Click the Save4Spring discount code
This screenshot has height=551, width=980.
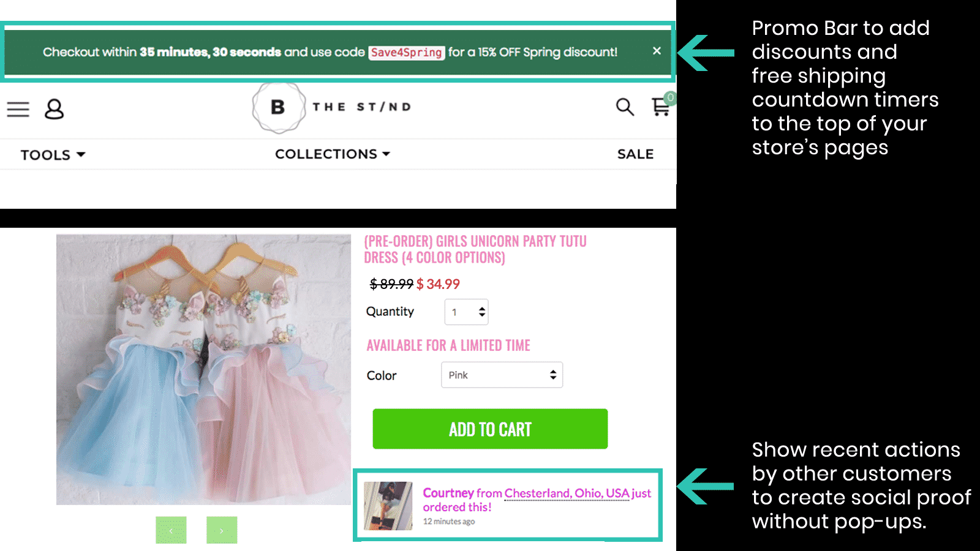pos(406,53)
